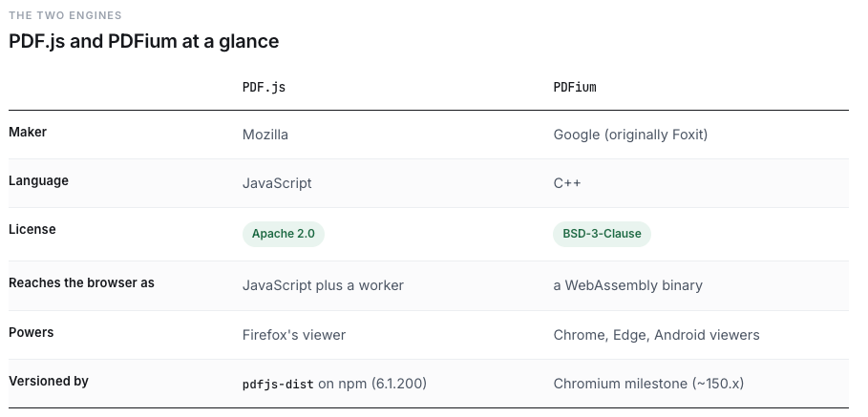Select 'JavaScript plus a worker' cell

point(324,285)
